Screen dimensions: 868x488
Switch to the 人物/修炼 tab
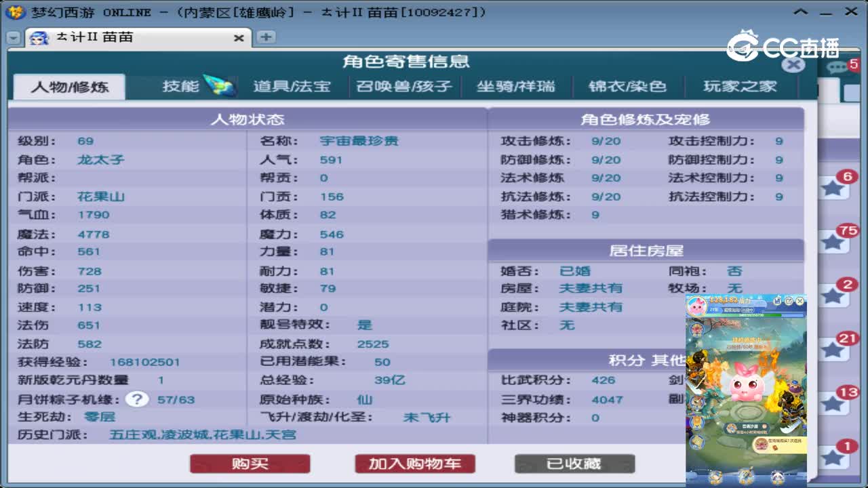(69, 87)
